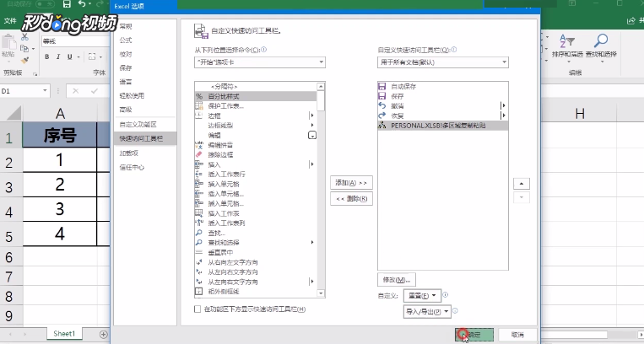This screenshot has height=344, width=644.
Task: Click the command list scroll-up arrow
Action: [321, 86]
